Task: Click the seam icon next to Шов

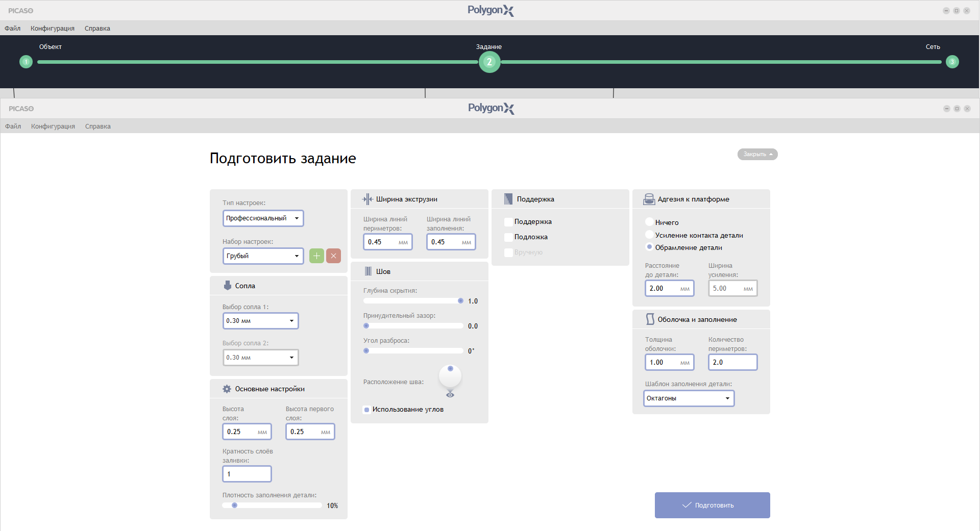Action: (x=368, y=271)
